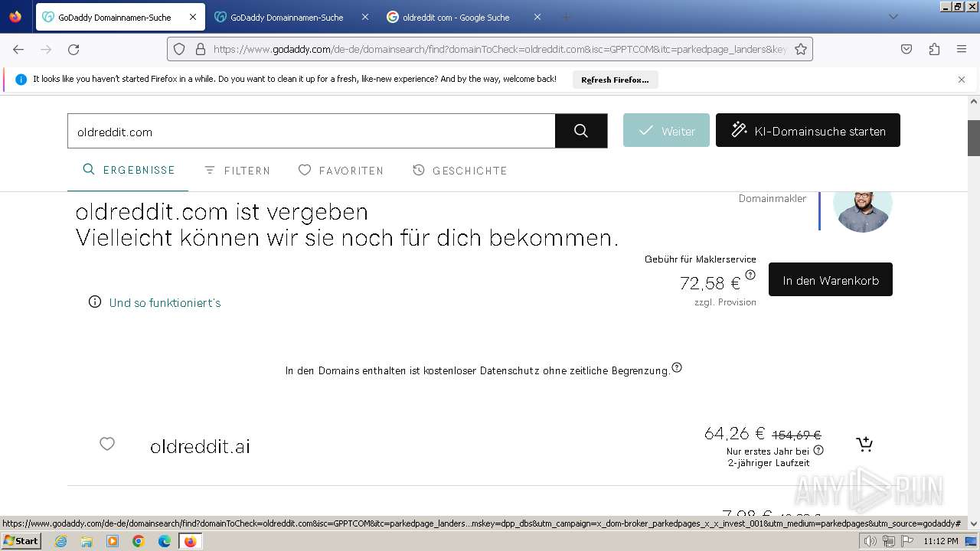
Task: Dismiss the Firefox refresh notification bar
Action: [962, 80]
